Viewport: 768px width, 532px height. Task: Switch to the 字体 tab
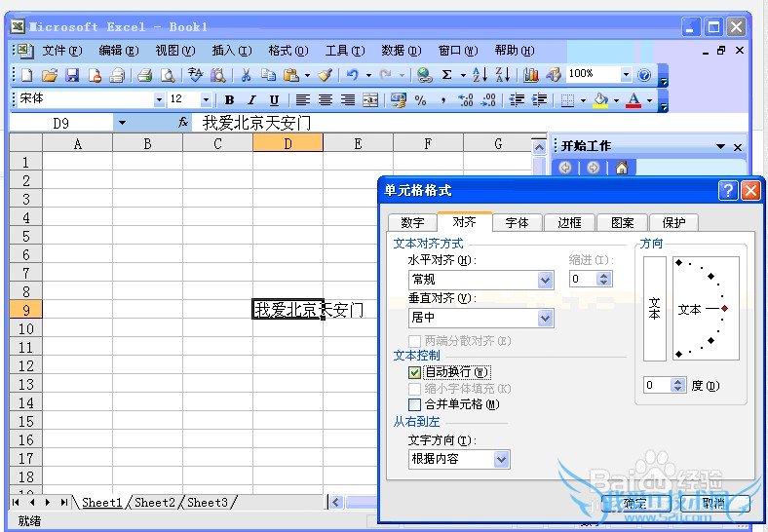point(518,223)
